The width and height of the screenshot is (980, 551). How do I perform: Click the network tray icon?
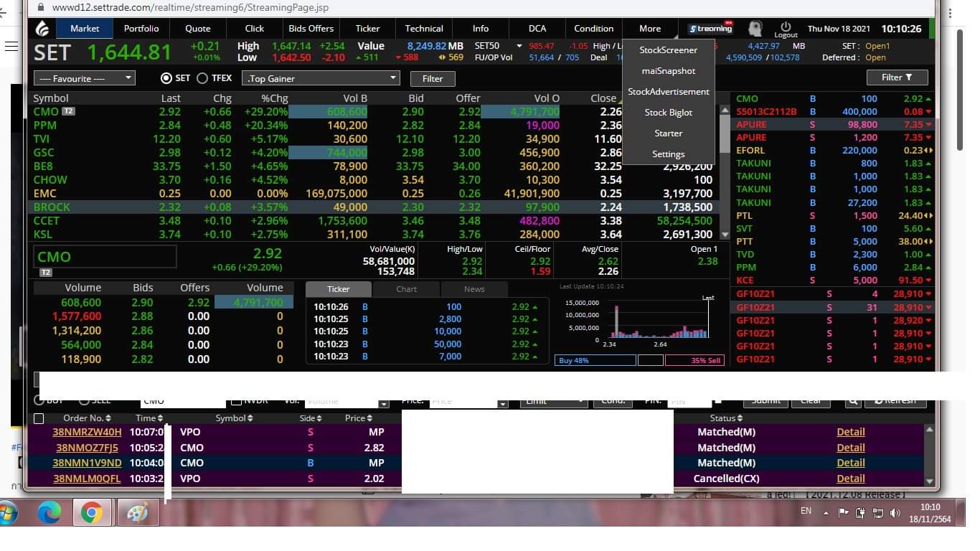click(877, 513)
